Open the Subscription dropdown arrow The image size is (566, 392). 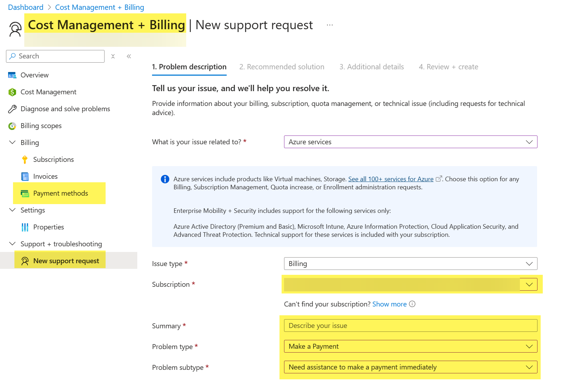click(x=529, y=284)
